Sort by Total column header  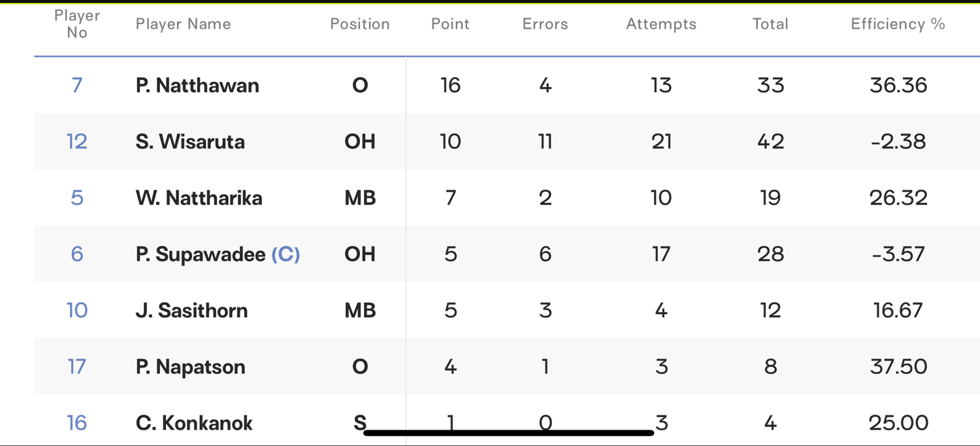click(770, 24)
